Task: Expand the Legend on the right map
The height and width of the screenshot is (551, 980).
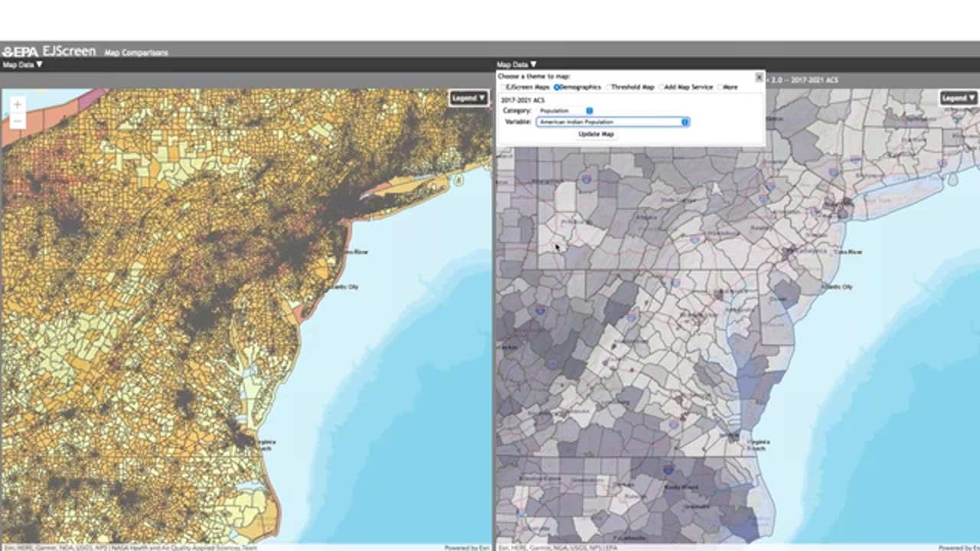Action: (x=959, y=98)
